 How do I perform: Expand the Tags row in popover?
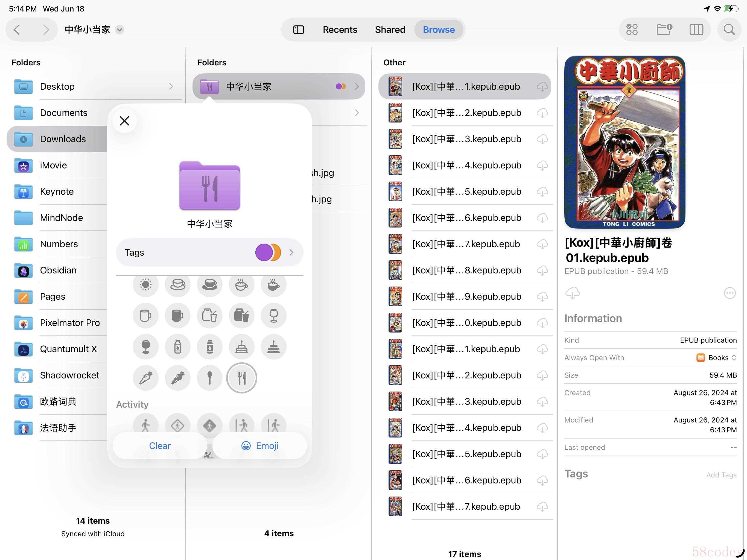coord(209,252)
